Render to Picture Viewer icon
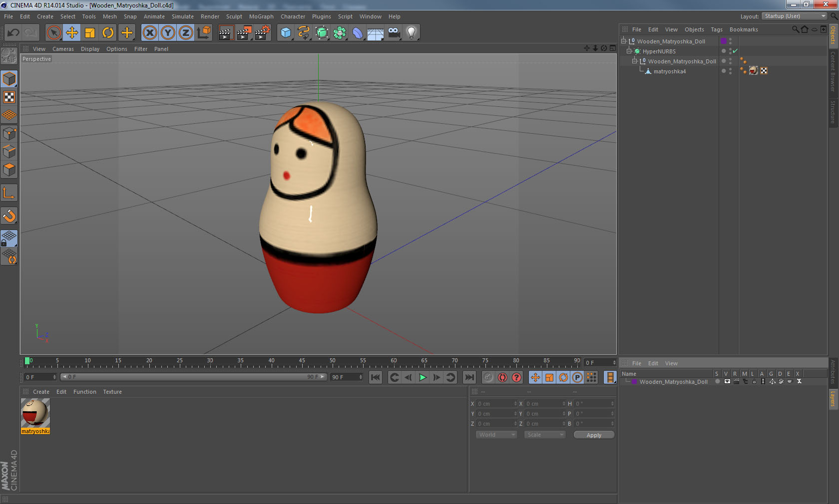This screenshot has width=839, height=504. [x=244, y=33]
